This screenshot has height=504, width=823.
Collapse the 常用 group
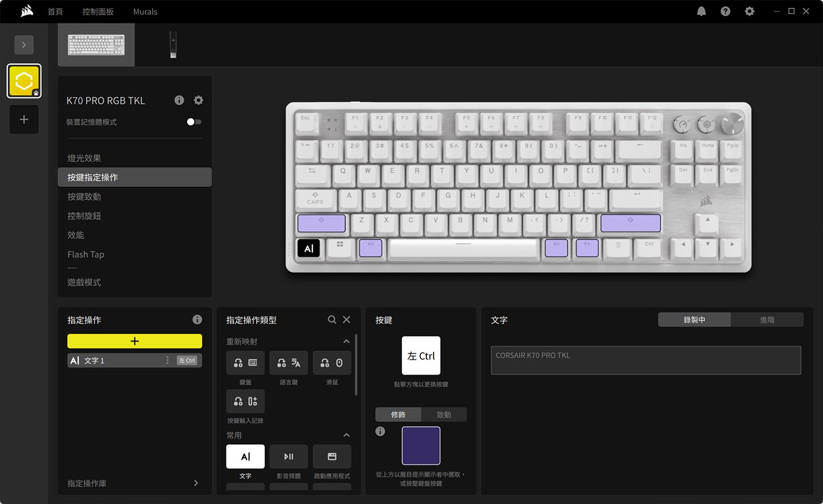346,435
